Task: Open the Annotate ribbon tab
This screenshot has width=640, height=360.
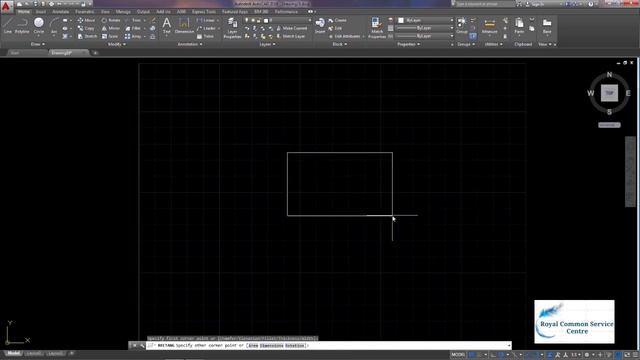Action: [x=60, y=12]
